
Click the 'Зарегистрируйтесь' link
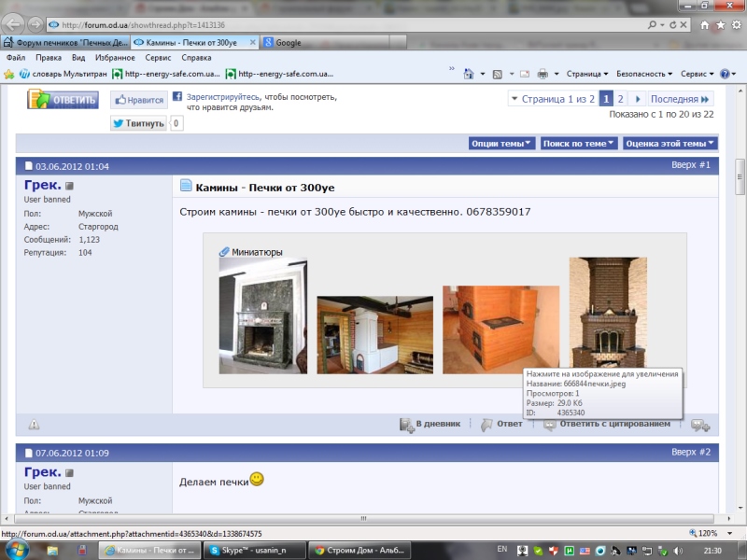coord(221,96)
